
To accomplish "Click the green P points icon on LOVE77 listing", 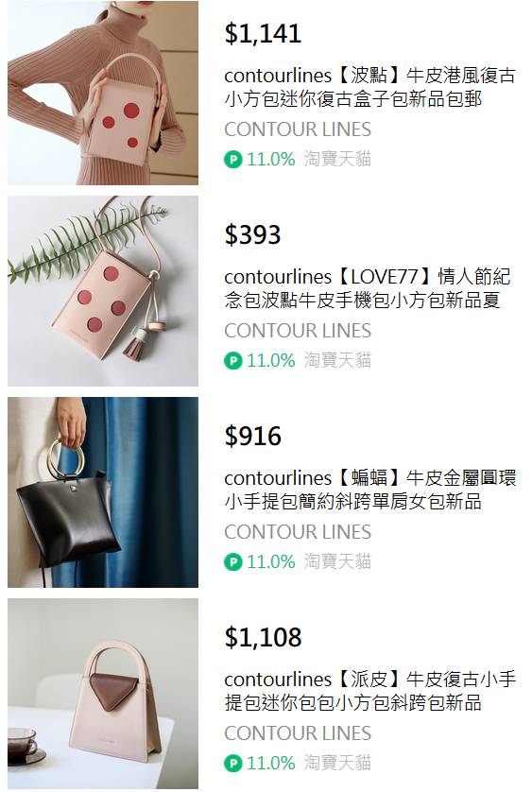I will 232,361.
